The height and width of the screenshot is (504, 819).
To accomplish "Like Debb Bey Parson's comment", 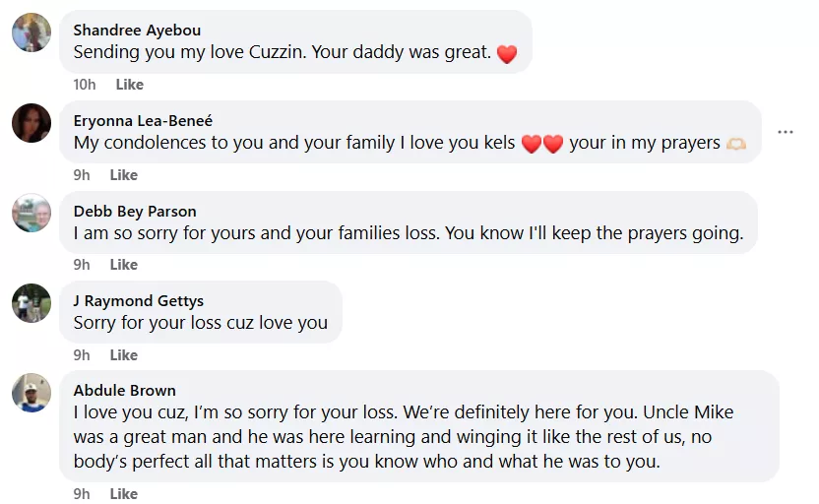I will pyautogui.click(x=124, y=265).
